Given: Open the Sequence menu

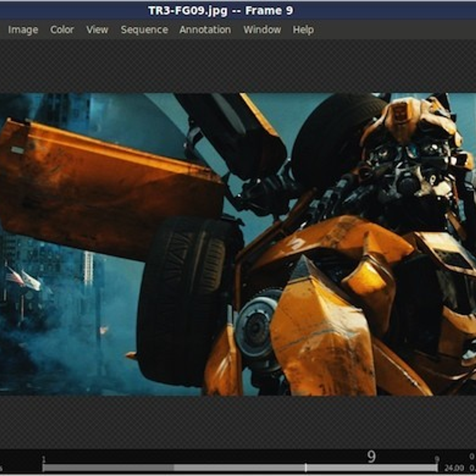Looking at the screenshot, I should click(144, 30).
